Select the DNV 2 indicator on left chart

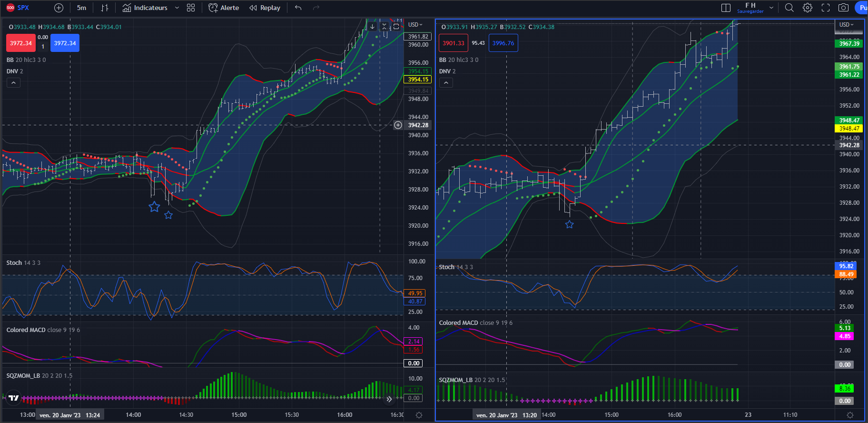coord(15,71)
